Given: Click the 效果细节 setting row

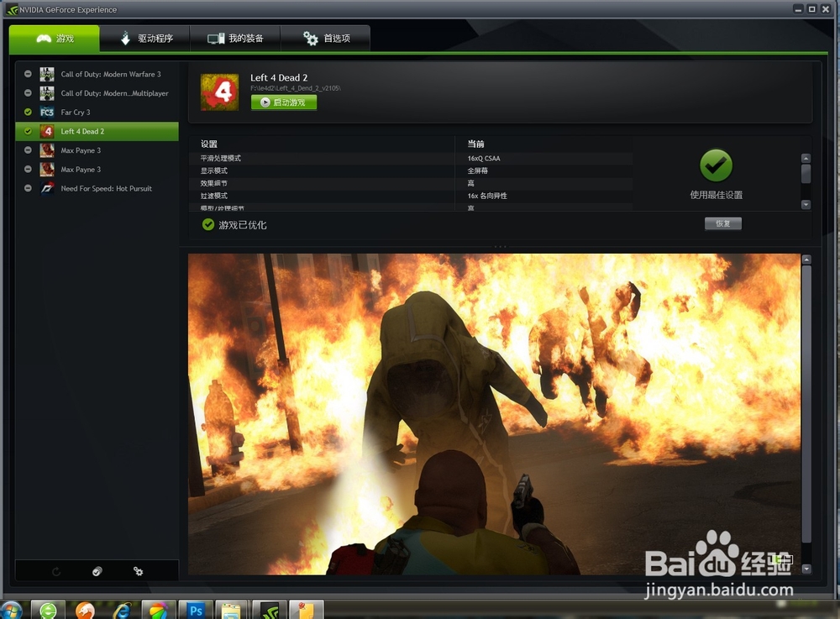Looking at the screenshot, I should (411, 183).
